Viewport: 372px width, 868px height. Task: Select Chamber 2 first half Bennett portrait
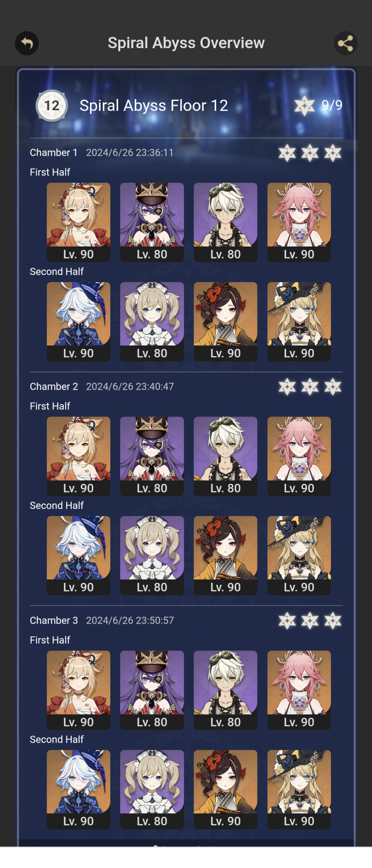pyautogui.click(x=226, y=456)
